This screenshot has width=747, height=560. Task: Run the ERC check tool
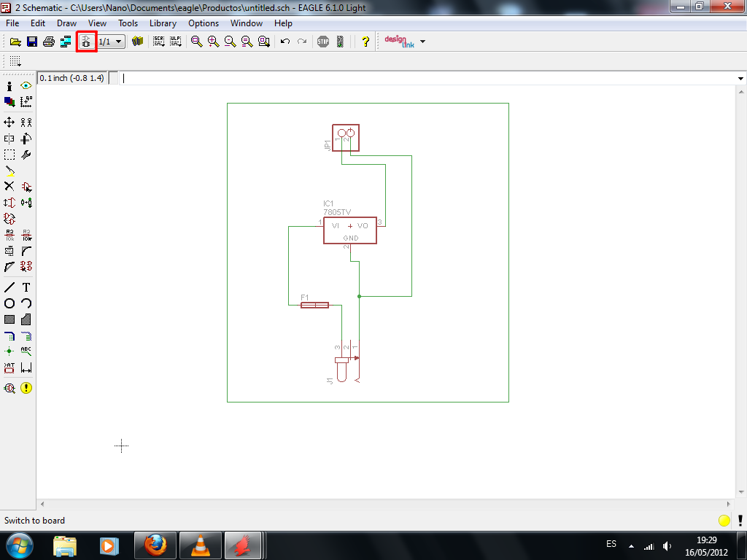coord(9,388)
